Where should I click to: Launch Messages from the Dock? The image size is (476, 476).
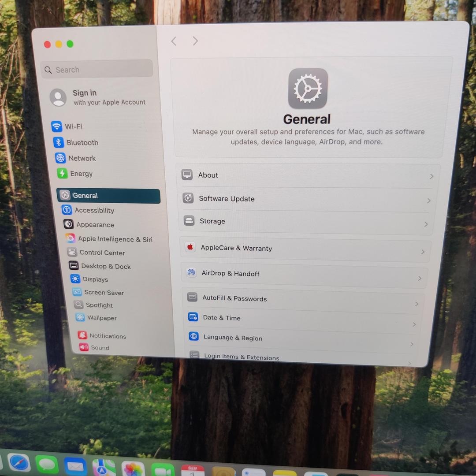tap(47, 465)
